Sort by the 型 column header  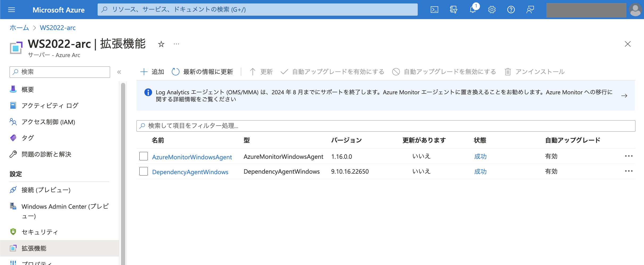(x=247, y=140)
